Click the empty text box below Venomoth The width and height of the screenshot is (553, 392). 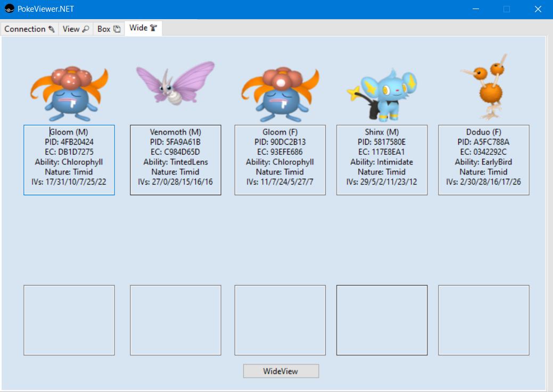coord(175,320)
